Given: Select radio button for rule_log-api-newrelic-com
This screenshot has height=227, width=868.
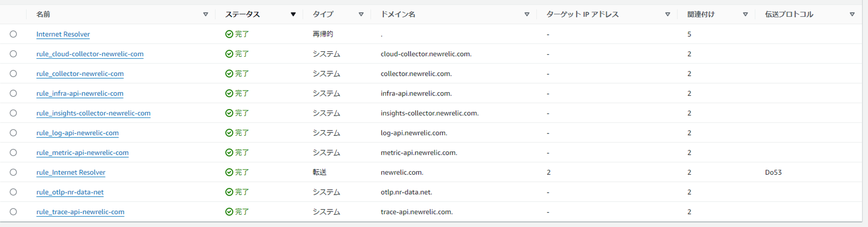Looking at the screenshot, I should (x=13, y=133).
